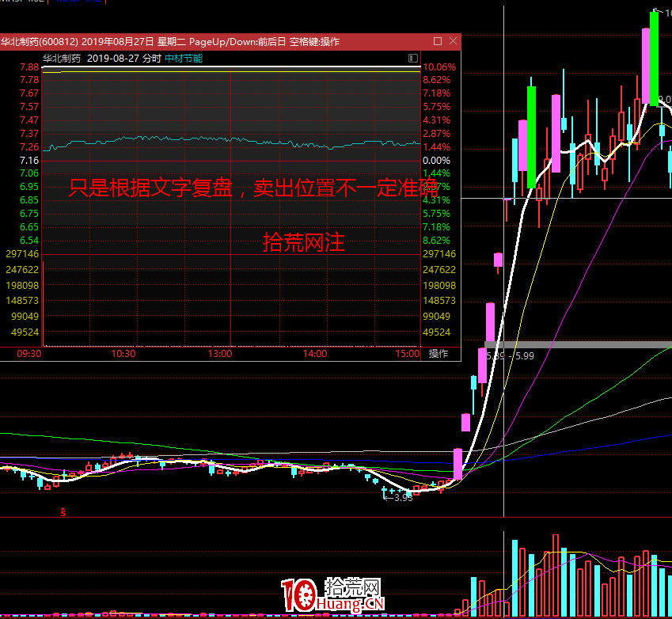Select the 7.26 price axis label
The height and width of the screenshot is (619, 672).
click(x=29, y=147)
